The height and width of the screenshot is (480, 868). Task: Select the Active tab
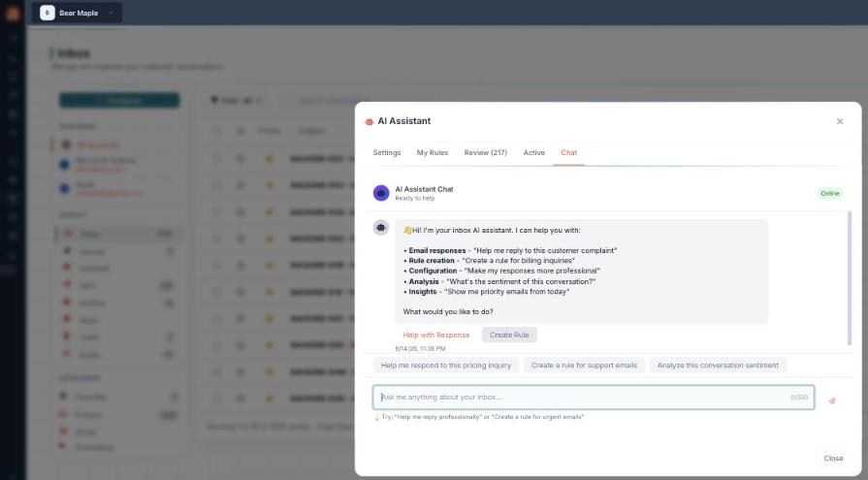[x=534, y=153]
